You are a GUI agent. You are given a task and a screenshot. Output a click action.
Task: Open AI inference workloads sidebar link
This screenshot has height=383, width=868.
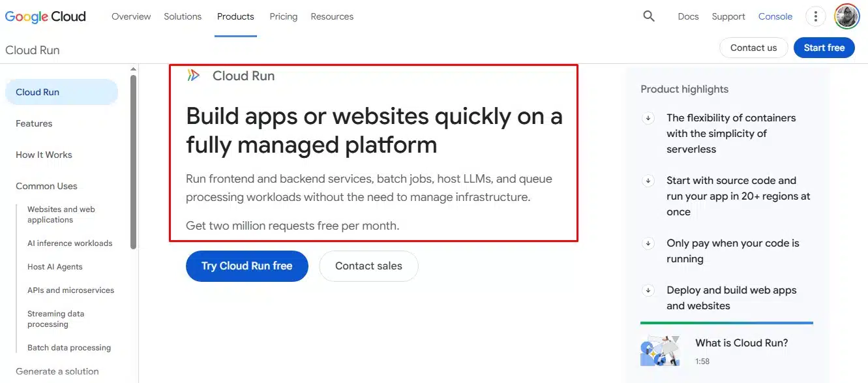coord(70,243)
